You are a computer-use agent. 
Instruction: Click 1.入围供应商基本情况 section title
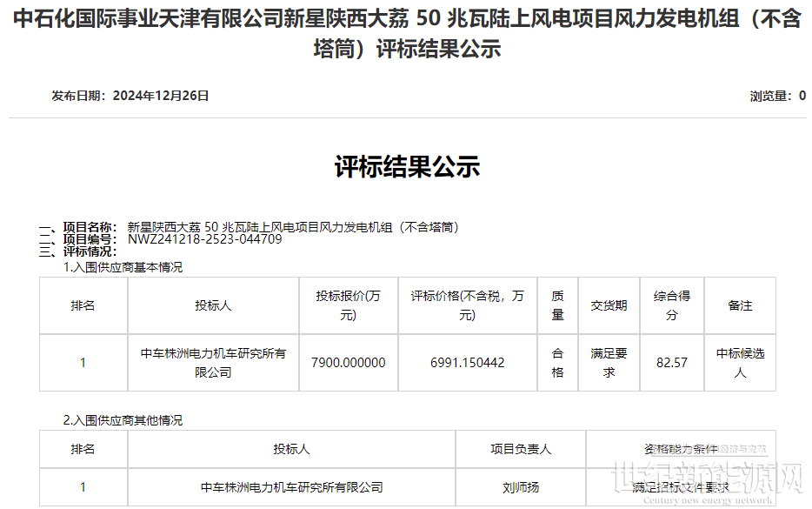pos(123,267)
